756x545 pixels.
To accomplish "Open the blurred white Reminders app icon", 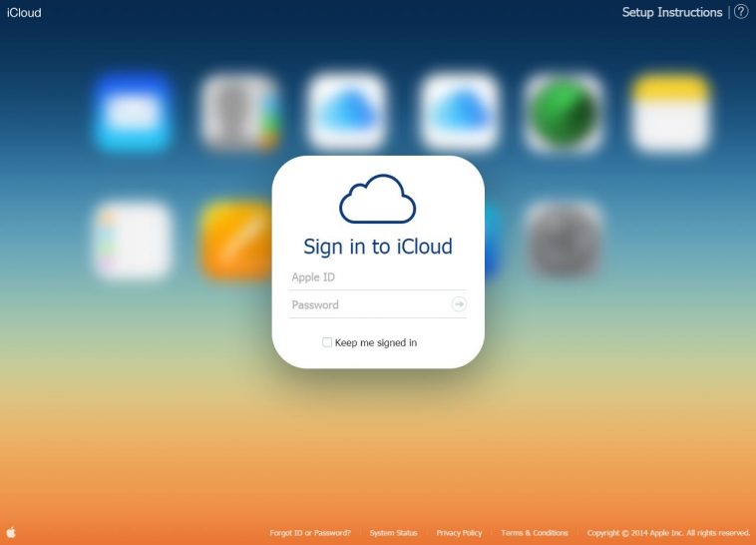I will pos(133,240).
